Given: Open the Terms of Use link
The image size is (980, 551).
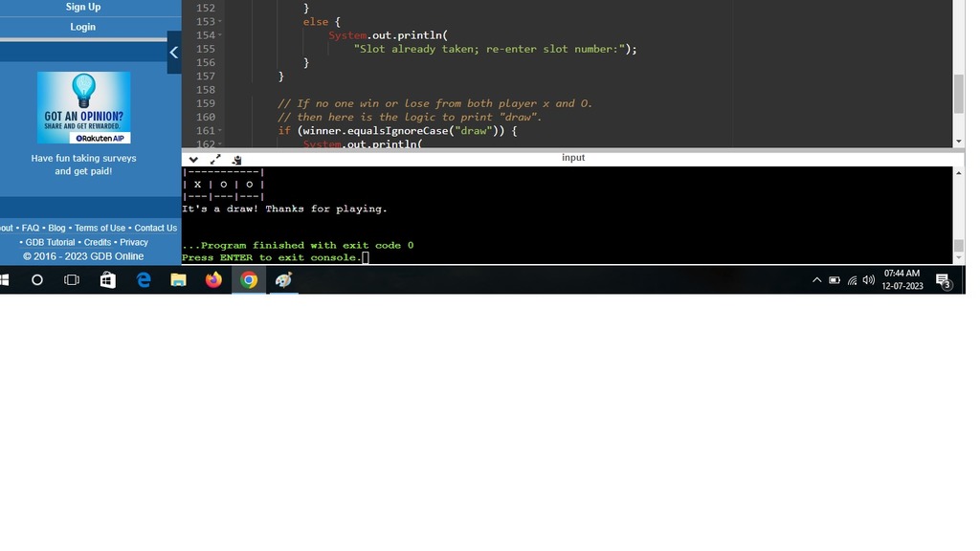Looking at the screenshot, I should [x=100, y=228].
